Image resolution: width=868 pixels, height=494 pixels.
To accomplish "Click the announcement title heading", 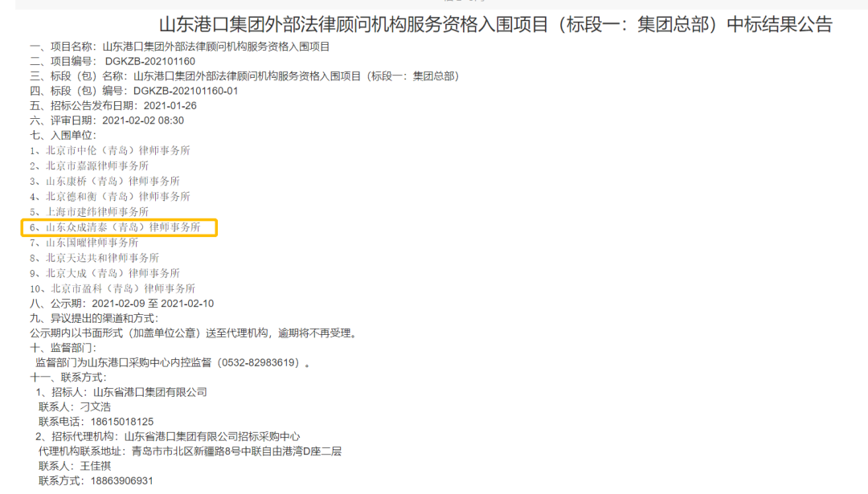I will point(495,24).
